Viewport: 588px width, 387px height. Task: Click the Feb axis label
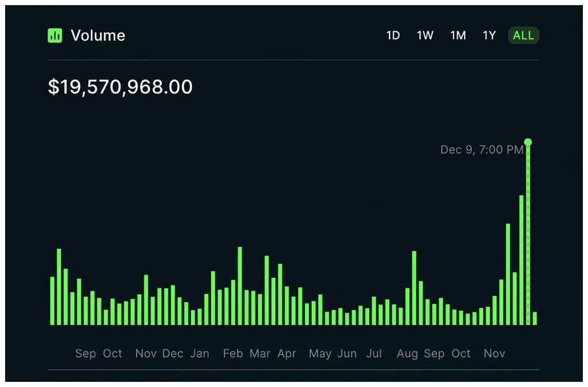point(233,354)
